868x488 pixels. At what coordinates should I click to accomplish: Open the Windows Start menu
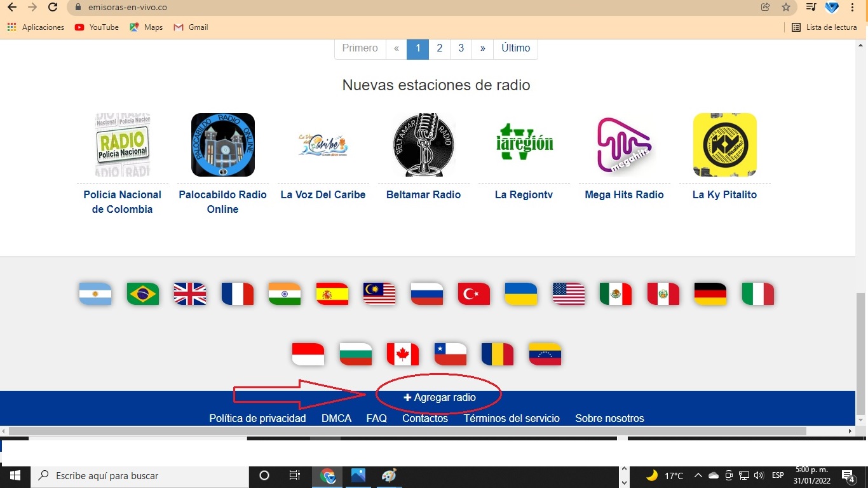(14, 475)
